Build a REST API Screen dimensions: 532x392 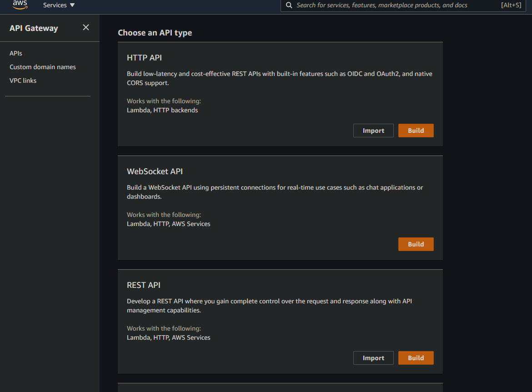pos(416,358)
